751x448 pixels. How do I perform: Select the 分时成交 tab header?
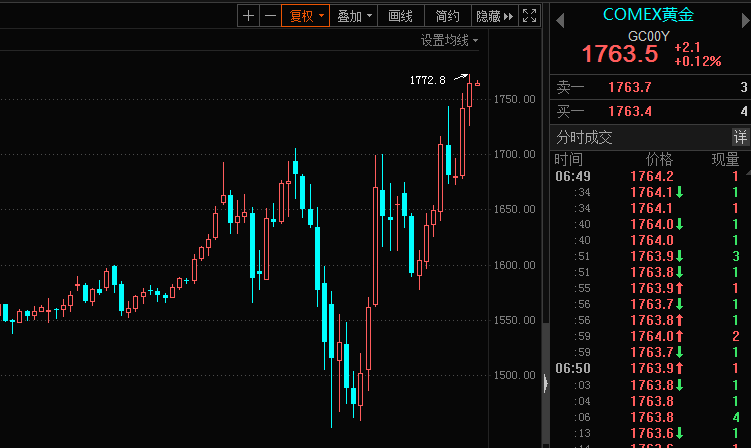point(584,136)
